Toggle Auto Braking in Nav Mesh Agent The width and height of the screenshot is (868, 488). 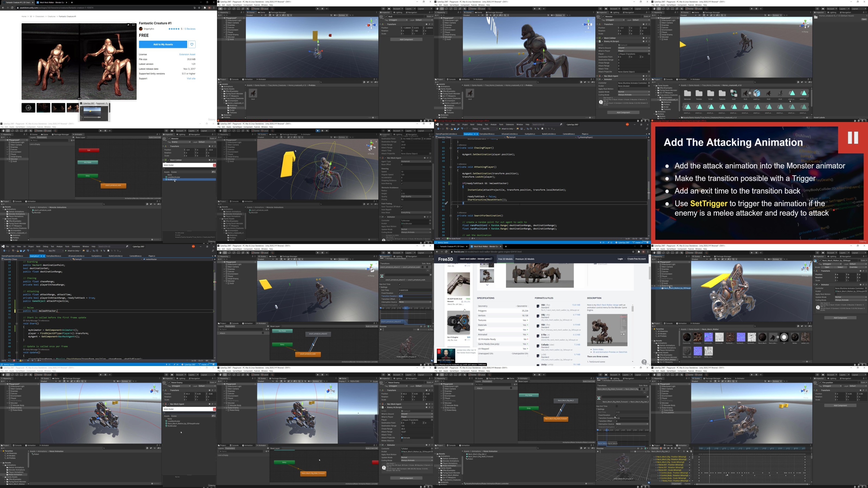(402, 184)
